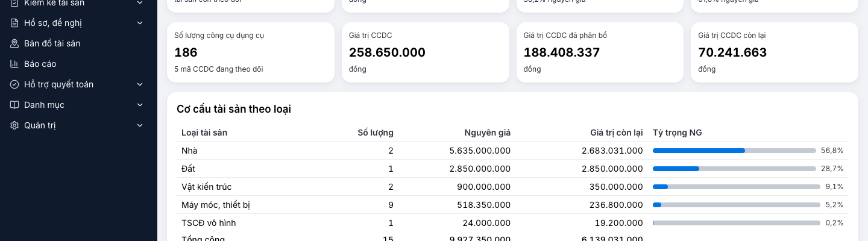Click the TSCĐ vô hình nguyên giá 24.000.000
The width and height of the screenshot is (868, 241).
(486, 223)
